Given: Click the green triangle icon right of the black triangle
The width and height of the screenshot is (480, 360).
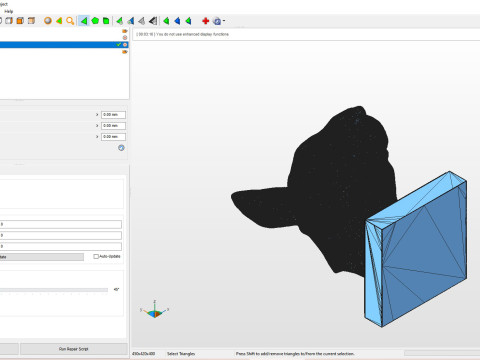Looking at the screenshot, I should click(x=166, y=21).
